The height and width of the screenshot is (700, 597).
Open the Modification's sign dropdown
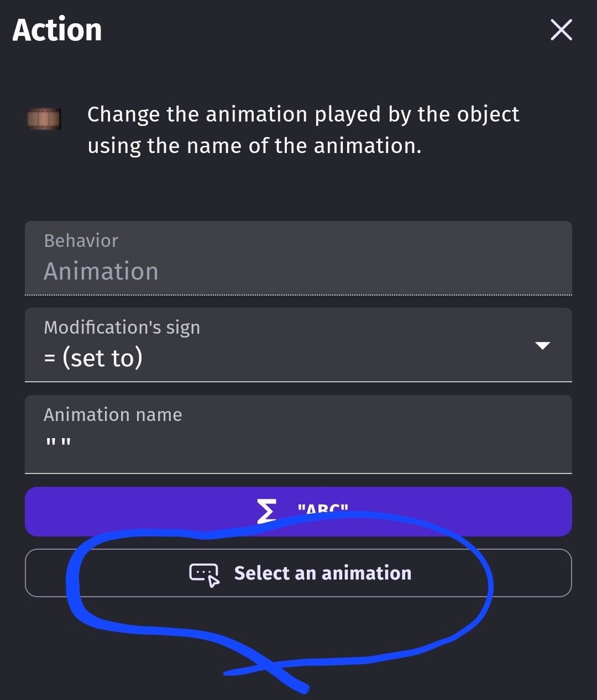coord(298,345)
